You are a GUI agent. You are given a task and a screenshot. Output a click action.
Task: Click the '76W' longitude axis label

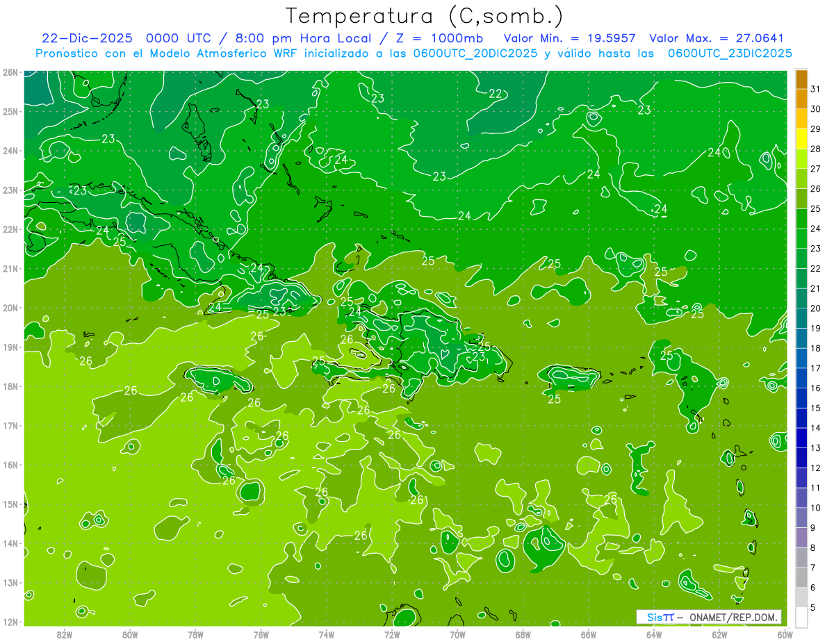[261, 634]
